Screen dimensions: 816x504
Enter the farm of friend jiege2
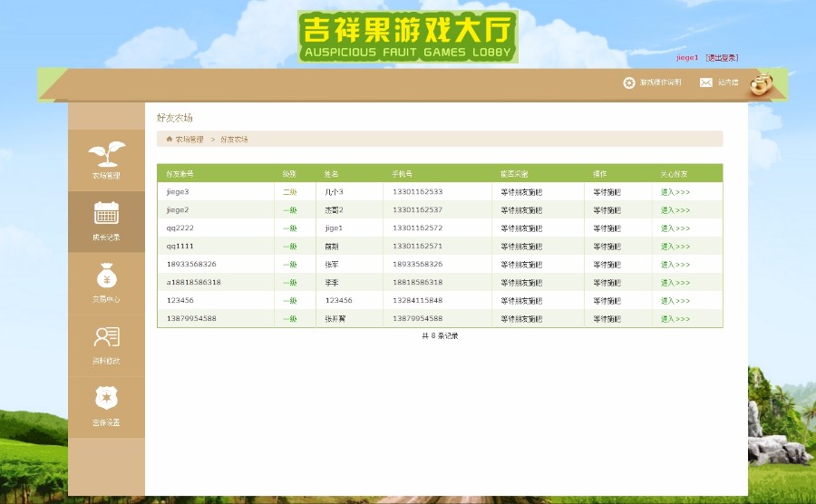pos(675,210)
